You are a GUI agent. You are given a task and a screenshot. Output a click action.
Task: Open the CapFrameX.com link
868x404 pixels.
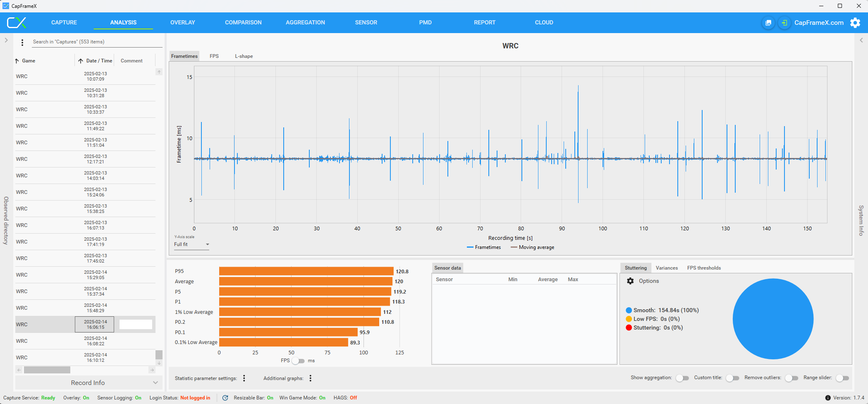(x=818, y=23)
